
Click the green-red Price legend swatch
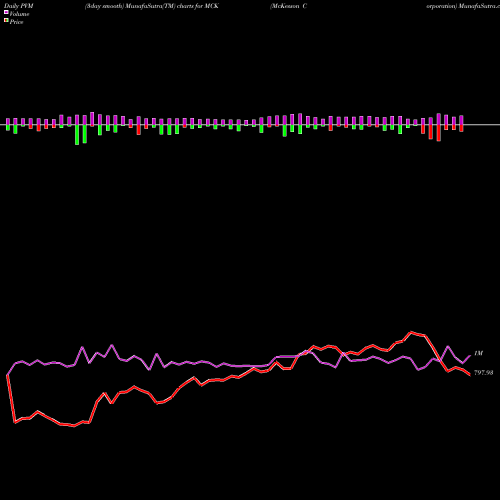(6, 21)
